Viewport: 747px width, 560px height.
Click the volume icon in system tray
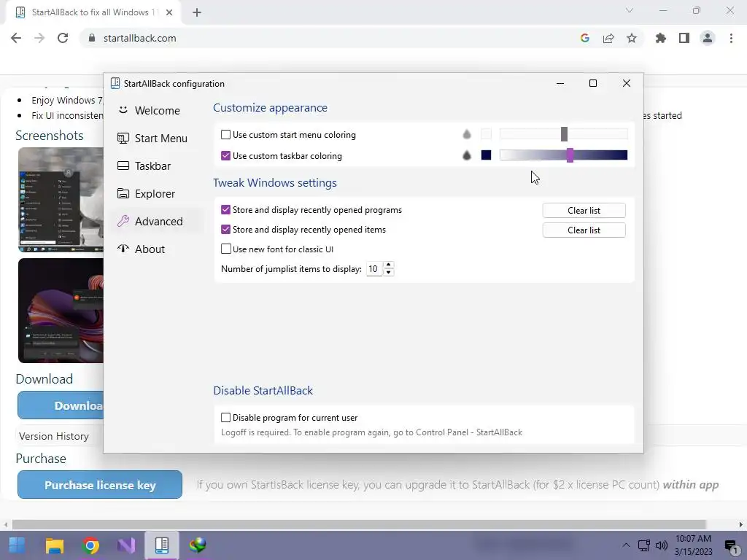pyautogui.click(x=661, y=545)
